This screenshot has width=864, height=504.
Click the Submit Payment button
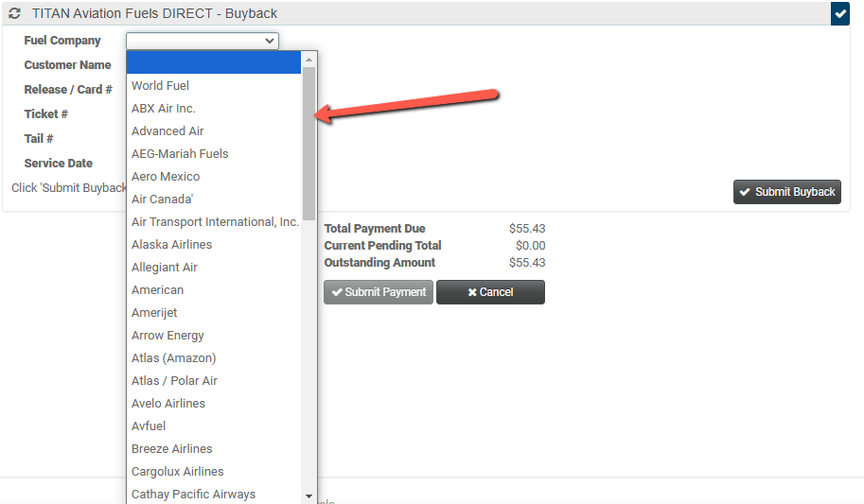379,292
